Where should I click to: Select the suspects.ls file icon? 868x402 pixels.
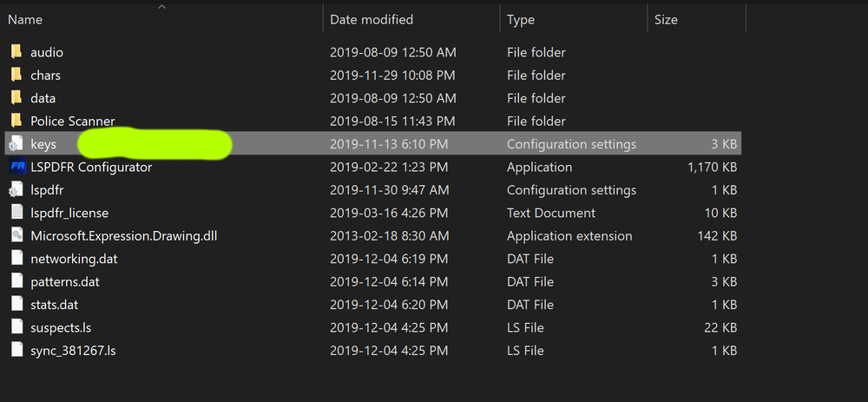[16, 327]
